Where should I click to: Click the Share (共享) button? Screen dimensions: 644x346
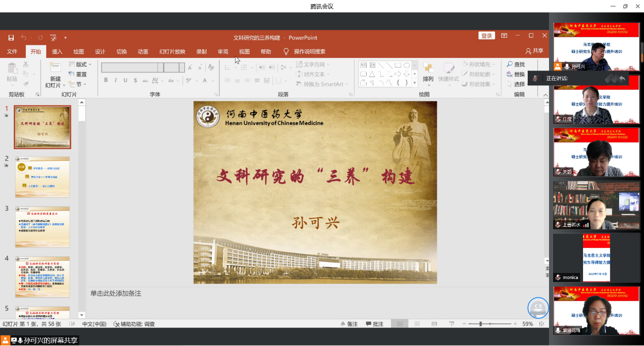pyautogui.click(x=534, y=51)
